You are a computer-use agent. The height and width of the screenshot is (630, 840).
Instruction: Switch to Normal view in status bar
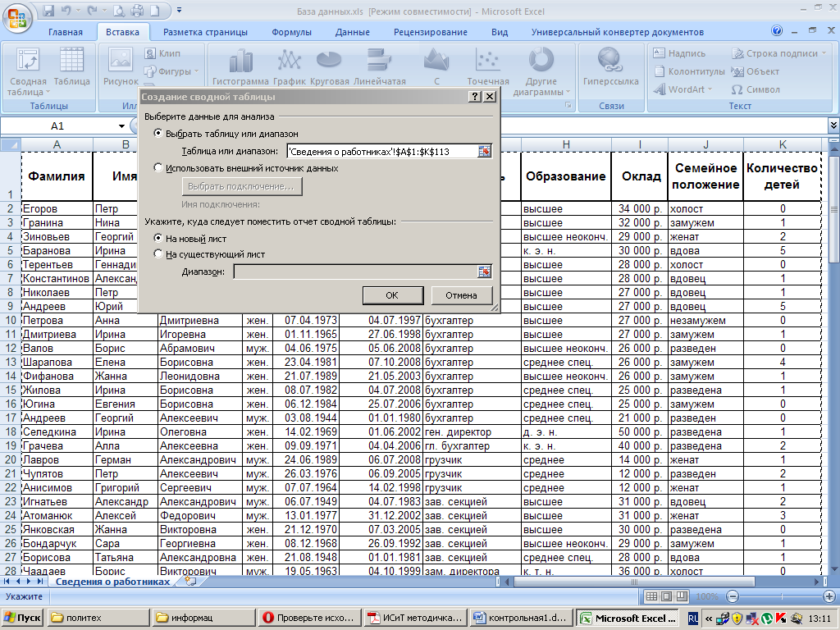(651, 596)
